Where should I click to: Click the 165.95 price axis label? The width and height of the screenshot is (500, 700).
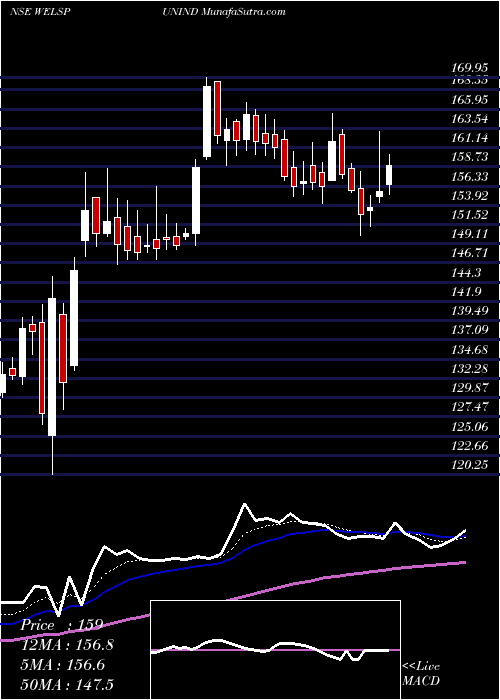click(x=469, y=100)
